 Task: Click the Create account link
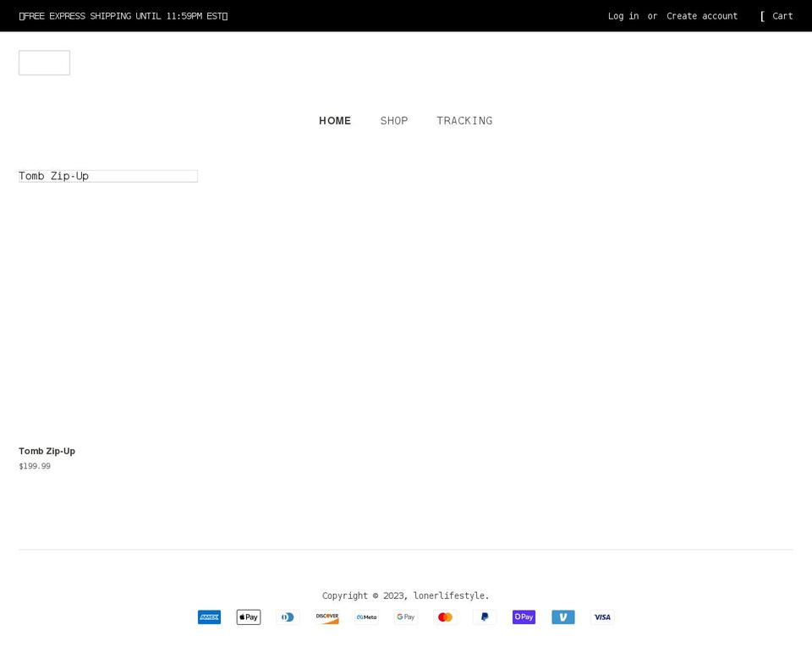coord(702,16)
